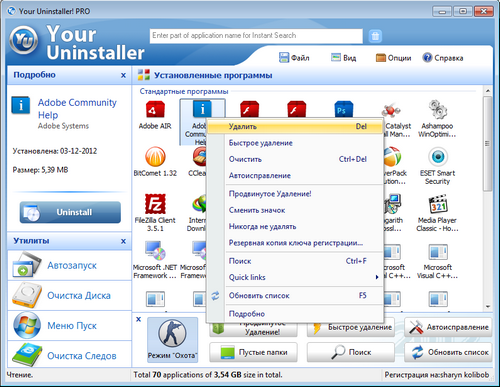Select the Adobe AIR program icon
Viewport: 500px width, 387px height.
coord(155,109)
